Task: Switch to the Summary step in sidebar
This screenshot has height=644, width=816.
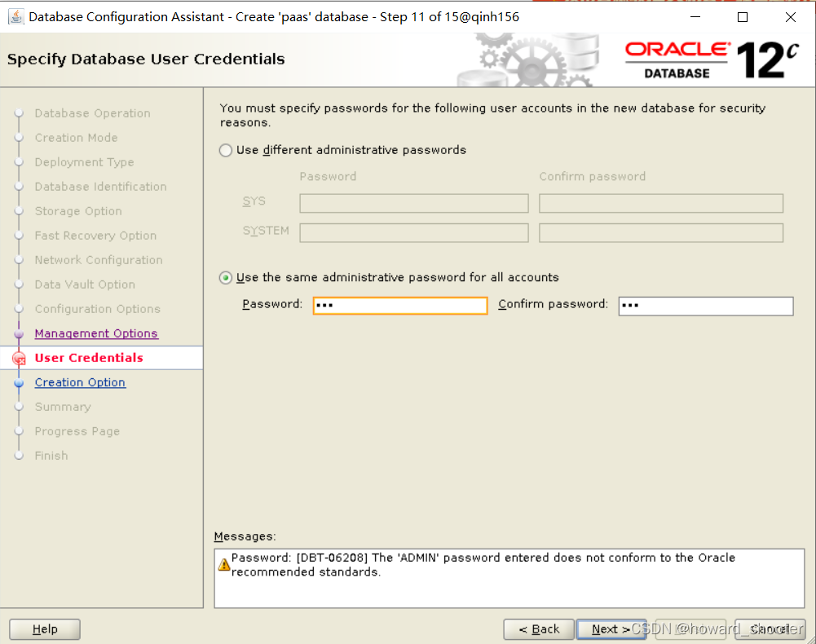Action: pos(62,406)
